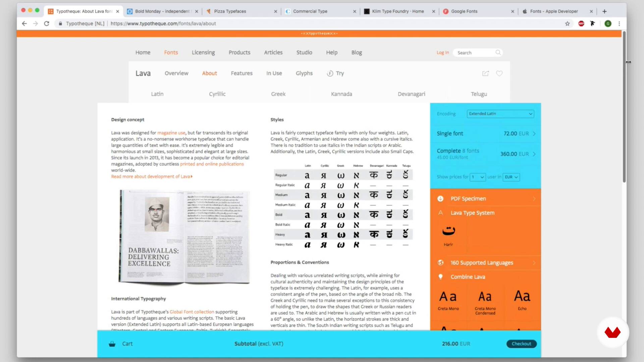Switch to Klim Type Foundry tab

pos(399,11)
